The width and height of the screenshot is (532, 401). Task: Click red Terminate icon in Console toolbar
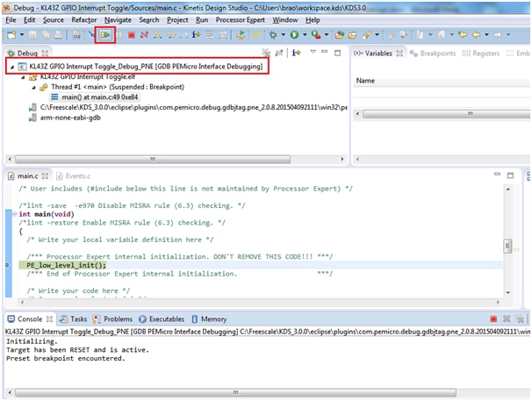point(492,319)
